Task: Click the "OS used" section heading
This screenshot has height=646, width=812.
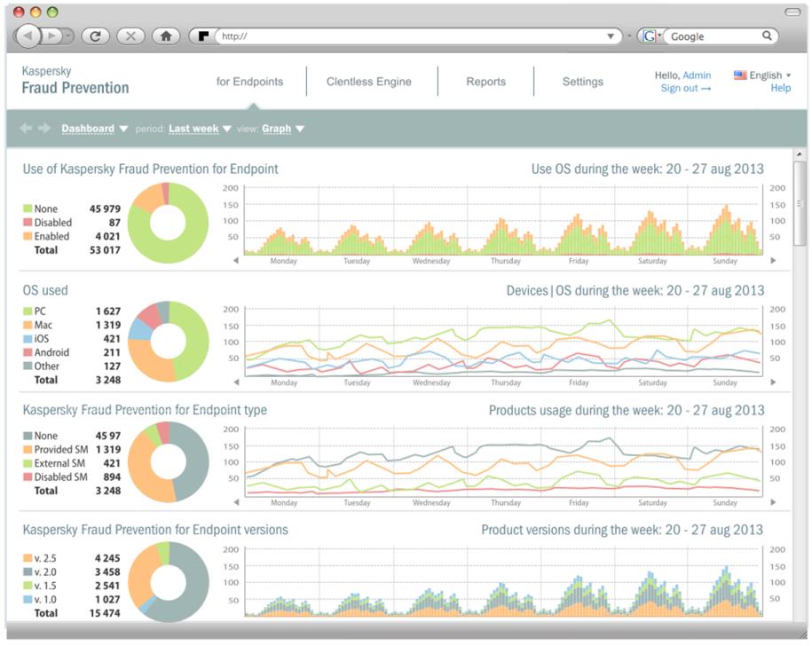Action: (45, 290)
